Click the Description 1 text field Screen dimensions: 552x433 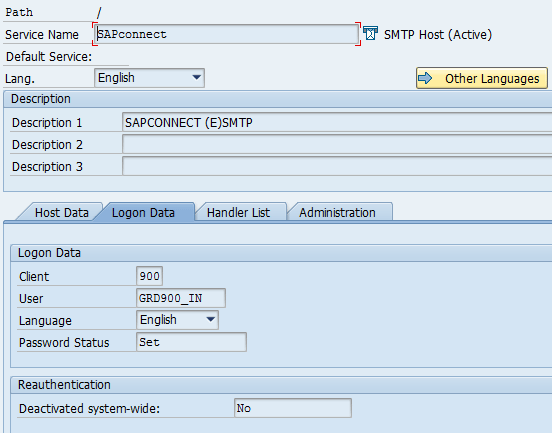coord(337,123)
